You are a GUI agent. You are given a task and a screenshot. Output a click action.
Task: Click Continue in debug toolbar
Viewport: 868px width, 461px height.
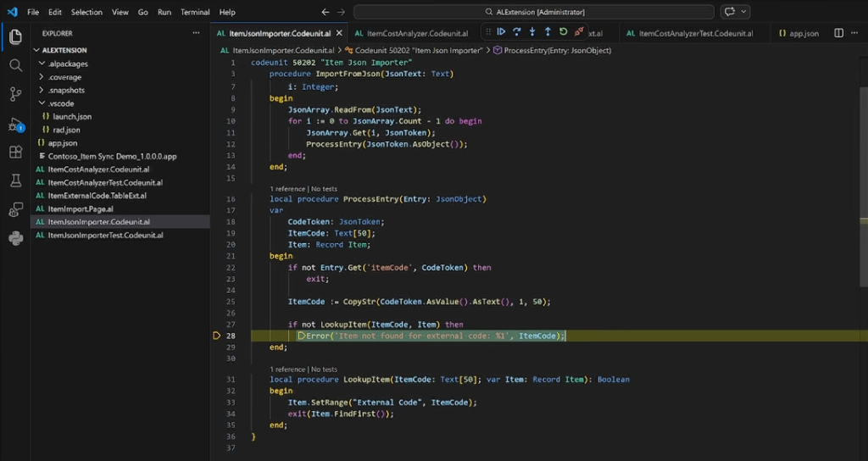pyautogui.click(x=501, y=32)
